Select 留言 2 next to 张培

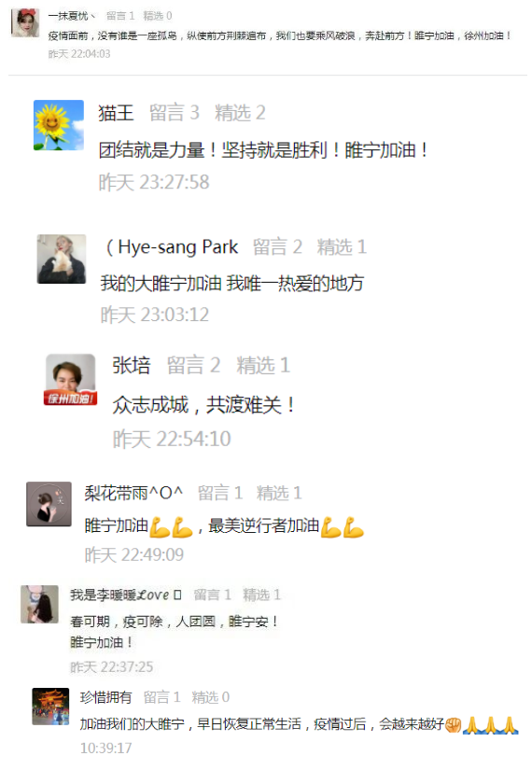click(193, 365)
